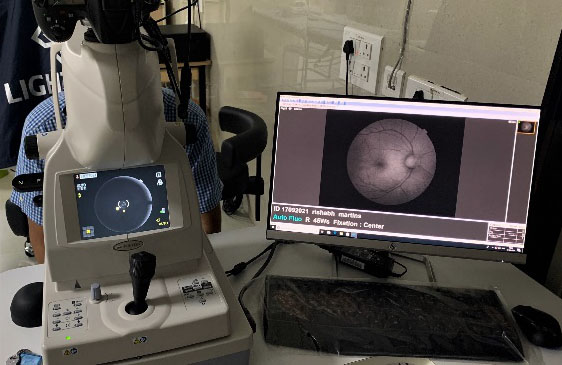Image resolution: width=562 pixels, height=365 pixels.
Task: Click the "Fixation : Center" text
Action: pyautogui.click(x=358, y=224)
